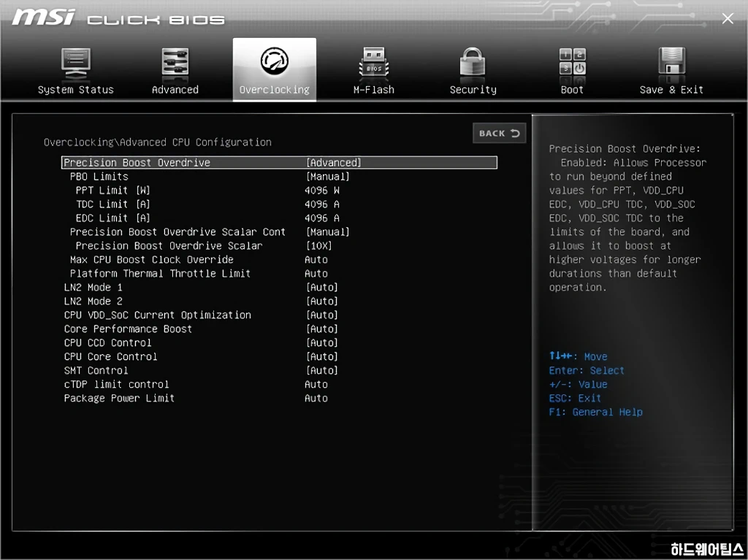The image size is (748, 560).
Task: Select the Package Power Limit label
Action: coord(119,398)
